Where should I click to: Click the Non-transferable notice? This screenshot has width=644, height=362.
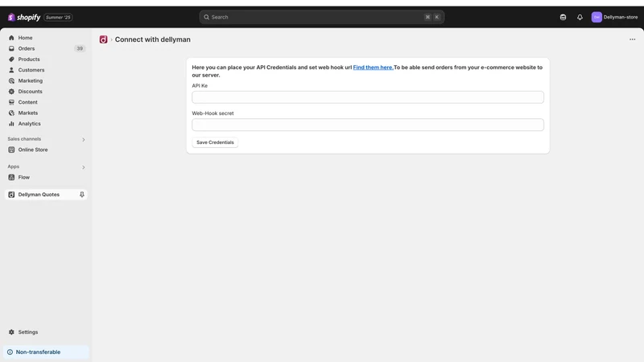pyautogui.click(x=46, y=352)
